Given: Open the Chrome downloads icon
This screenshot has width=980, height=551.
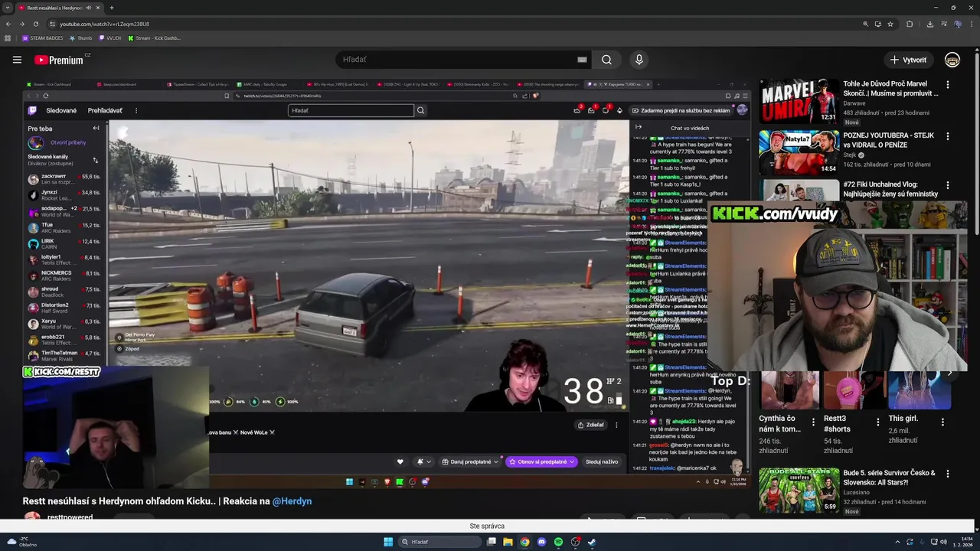Looking at the screenshot, I should tap(929, 24).
